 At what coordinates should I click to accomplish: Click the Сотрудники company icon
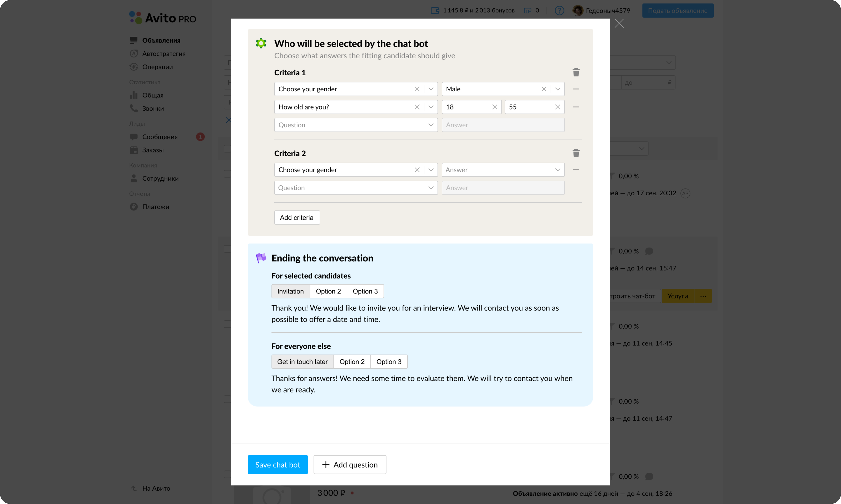tap(134, 178)
